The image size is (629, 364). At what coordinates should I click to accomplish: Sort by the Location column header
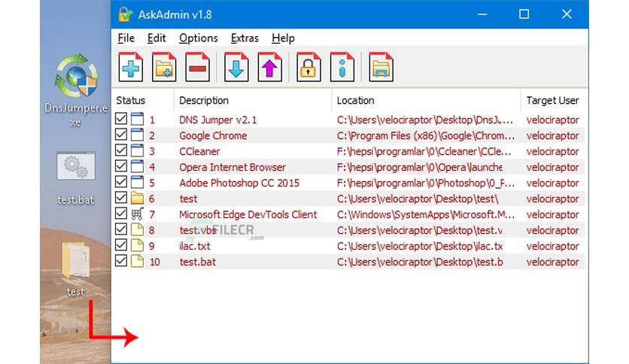tap(426, 100)
